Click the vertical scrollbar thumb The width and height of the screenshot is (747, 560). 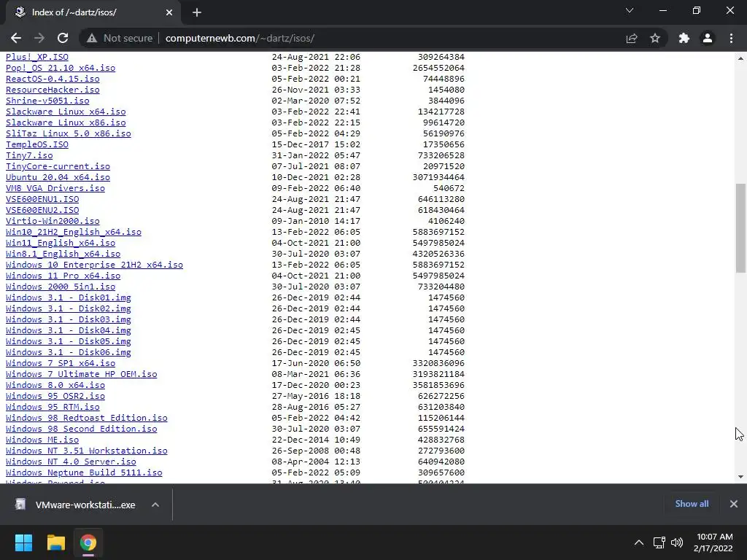(x=740, y=228)
